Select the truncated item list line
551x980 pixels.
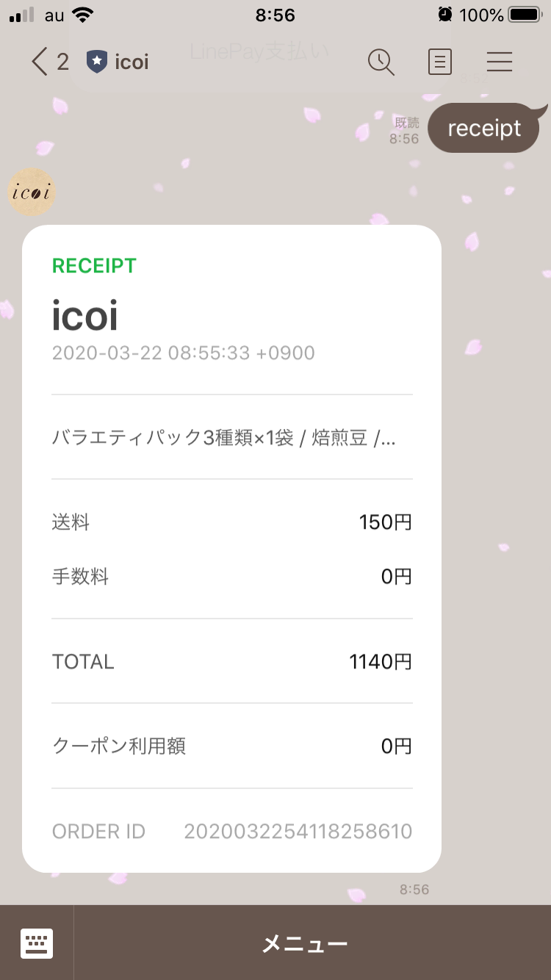[224, 439]
